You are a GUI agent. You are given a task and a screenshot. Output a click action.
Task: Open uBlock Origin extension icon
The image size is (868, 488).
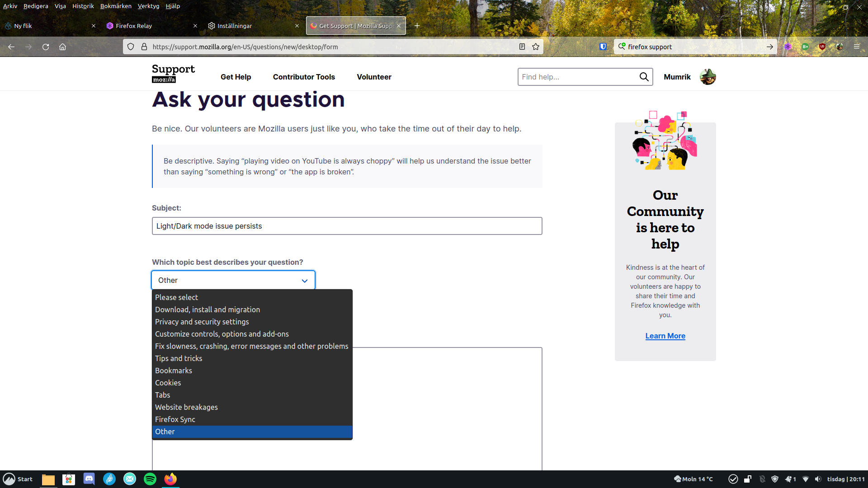pyautogui.click(x=822, y=47)
